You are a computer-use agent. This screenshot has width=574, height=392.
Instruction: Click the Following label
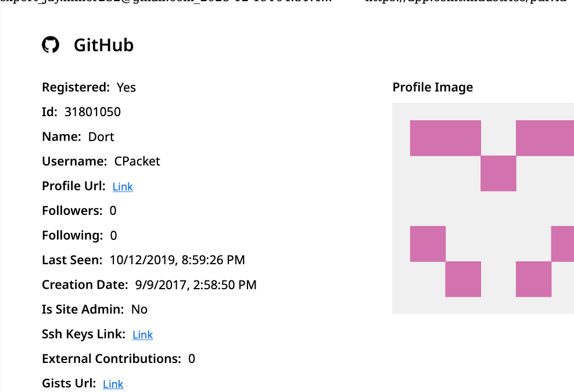click(x=72, y=236)
